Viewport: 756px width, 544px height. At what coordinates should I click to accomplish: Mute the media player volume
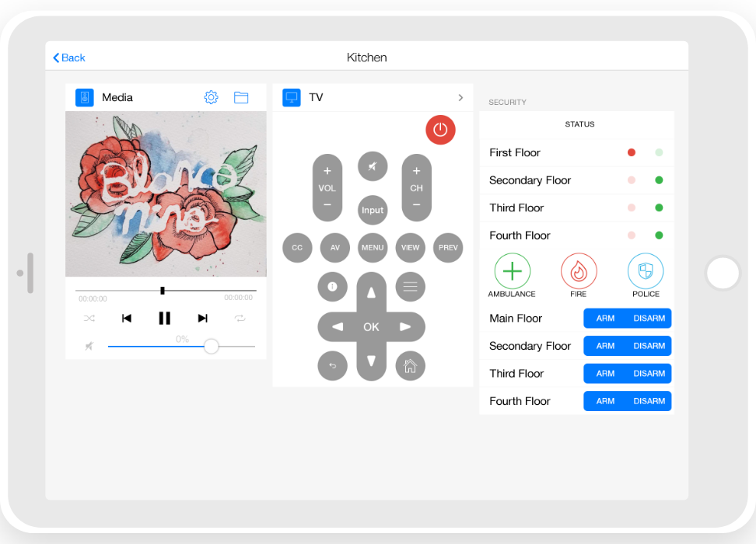(89, 346)
